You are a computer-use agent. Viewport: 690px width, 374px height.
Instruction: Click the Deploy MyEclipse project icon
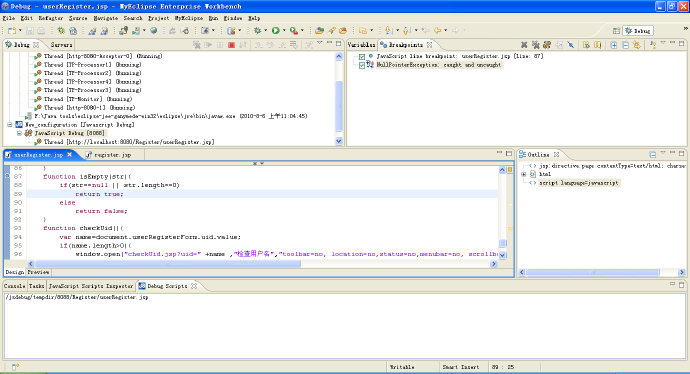point(124,30)
